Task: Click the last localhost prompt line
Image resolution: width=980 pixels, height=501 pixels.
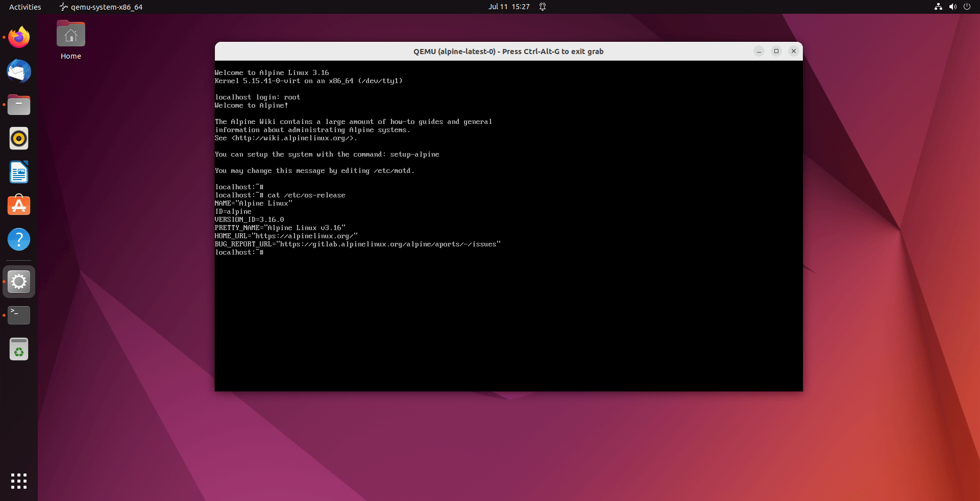Action: click(x=239, y=253)
